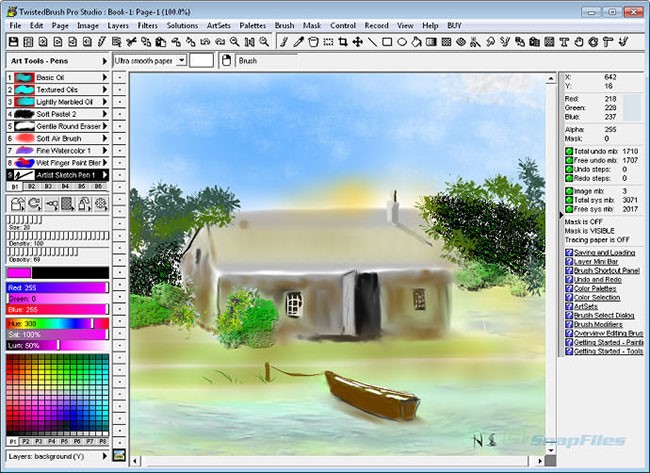650x473 pixels.
Task: Open the Brush Modifiers help link
Action: [x=598, y=325]
